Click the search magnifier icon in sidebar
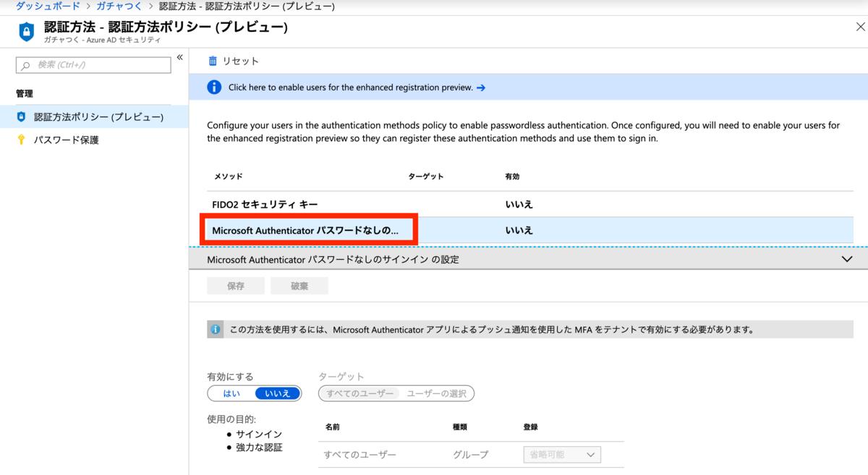 tap(27, 65)
